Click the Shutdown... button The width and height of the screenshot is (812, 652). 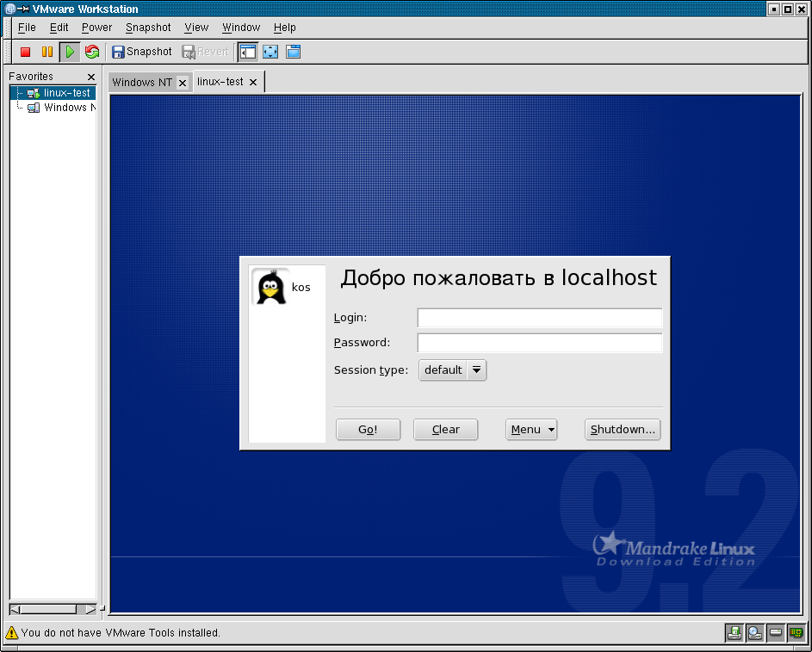coord(623,429)
